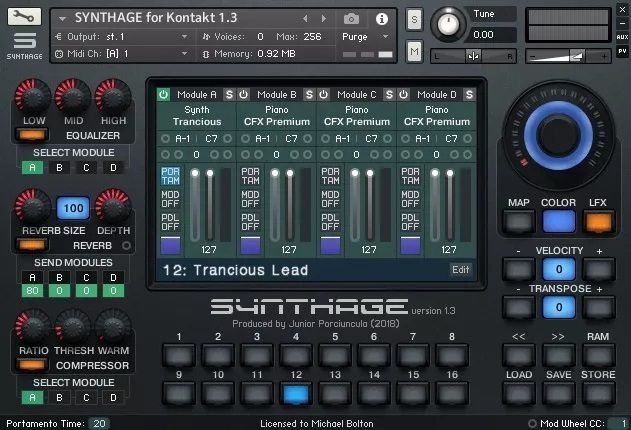Solo Module D with its S button
The width and height of the screenshot is (631, 430).
469,95
